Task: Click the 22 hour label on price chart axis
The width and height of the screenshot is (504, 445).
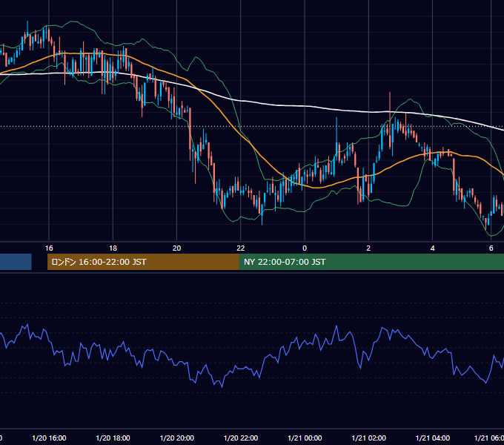Action: point(241,248)
